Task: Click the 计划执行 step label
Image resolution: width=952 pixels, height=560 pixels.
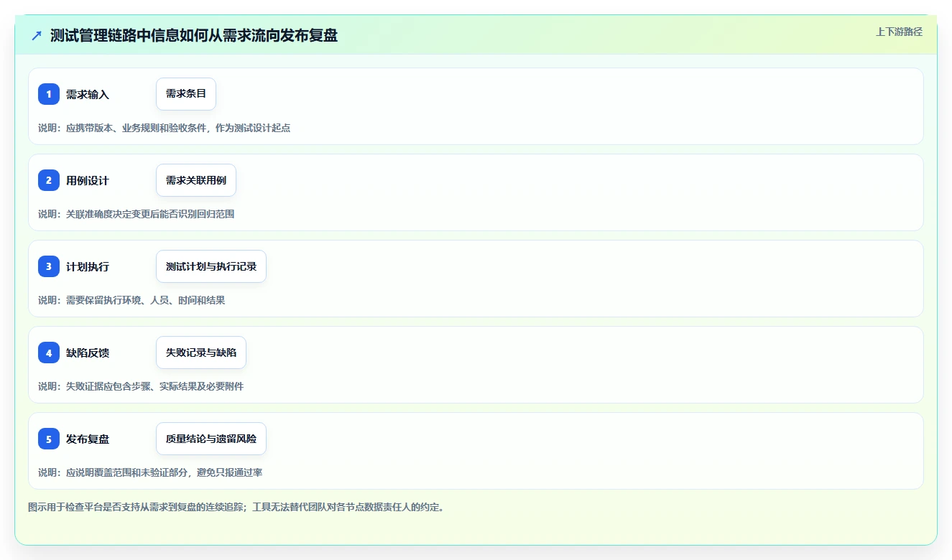Action: click(x=88, y=266)
